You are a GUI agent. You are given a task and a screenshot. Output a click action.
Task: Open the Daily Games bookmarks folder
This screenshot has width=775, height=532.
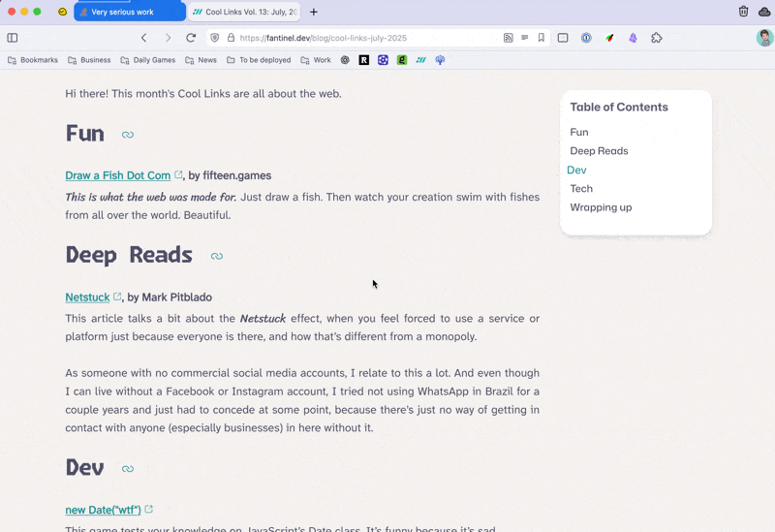(x=148, y=60)
